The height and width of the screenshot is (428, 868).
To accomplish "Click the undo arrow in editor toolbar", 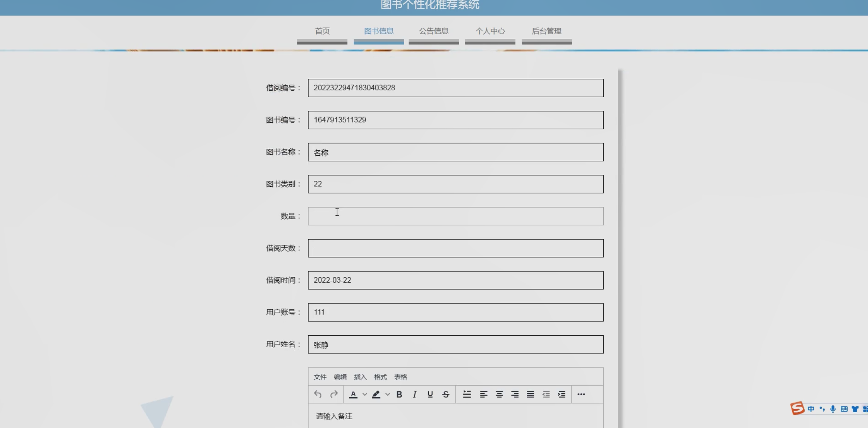I will pyautogui.click(x=317, y=394).
